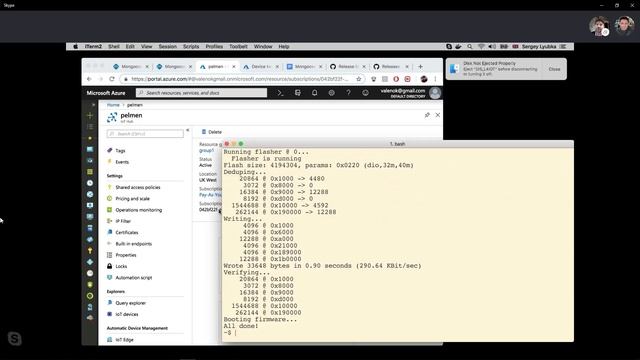640x360 pixels.
Task: Click the Microsoft Azure logo text
Action: tap(106, 93)
